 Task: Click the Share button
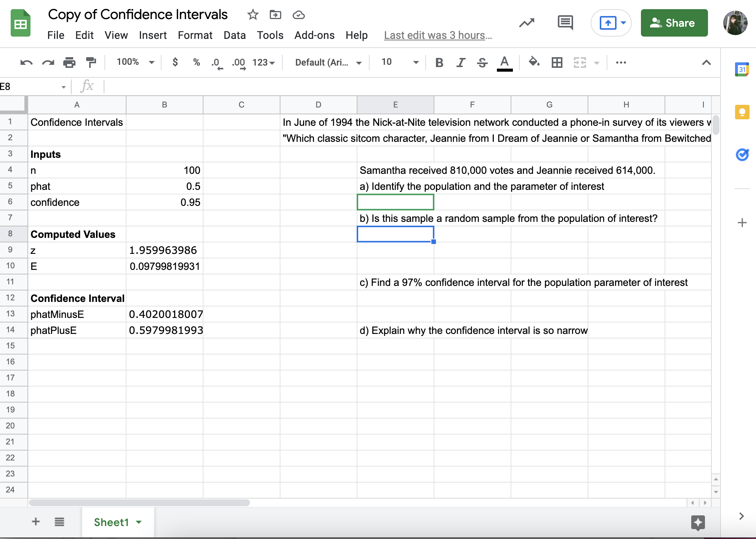(674, 22)
